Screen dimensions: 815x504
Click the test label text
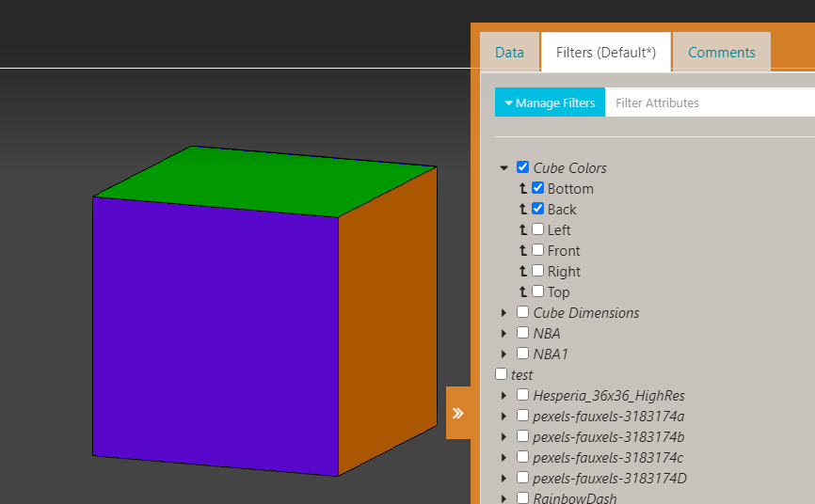pos(522,374)
